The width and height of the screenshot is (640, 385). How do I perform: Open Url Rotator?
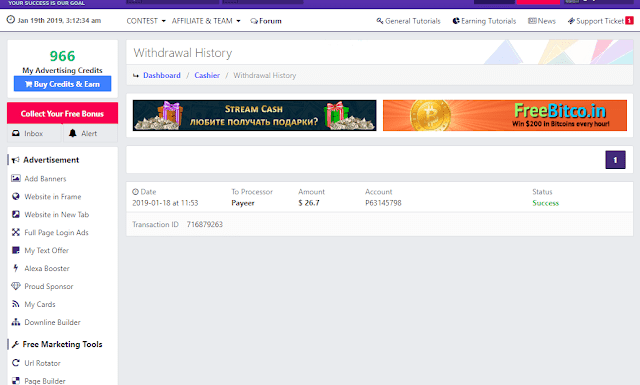coord(42,363)
